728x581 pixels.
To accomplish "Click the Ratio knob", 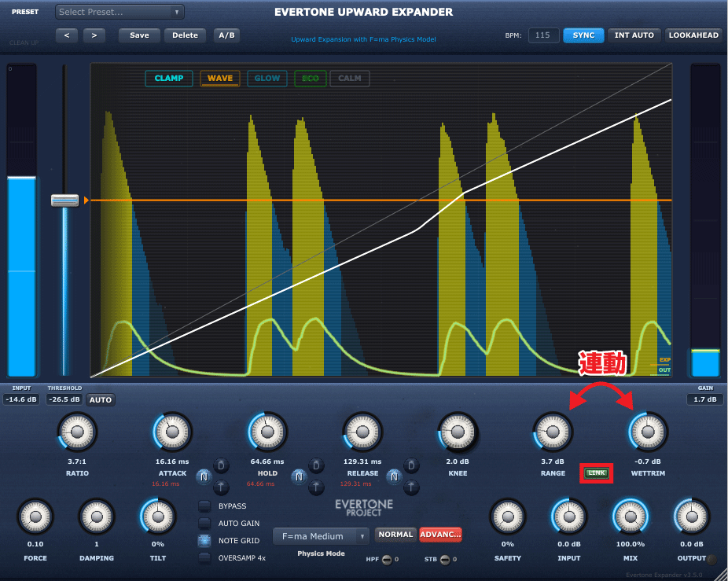I will point(77,432).
